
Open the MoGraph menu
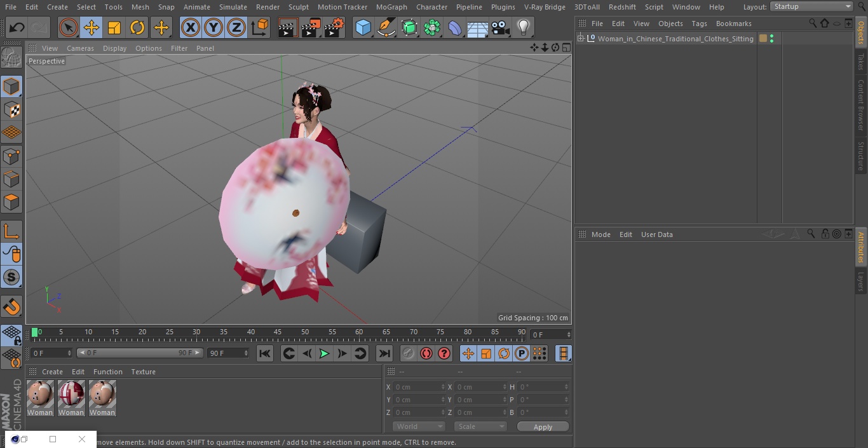click(x=391, y=7)
